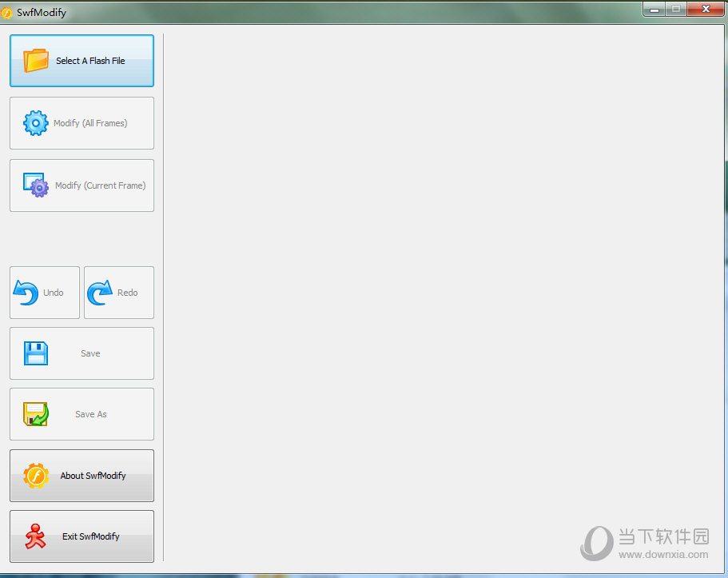Click the Exit SwfModify button
Screen dimensions: 728x578
click(x=82, y=536)
